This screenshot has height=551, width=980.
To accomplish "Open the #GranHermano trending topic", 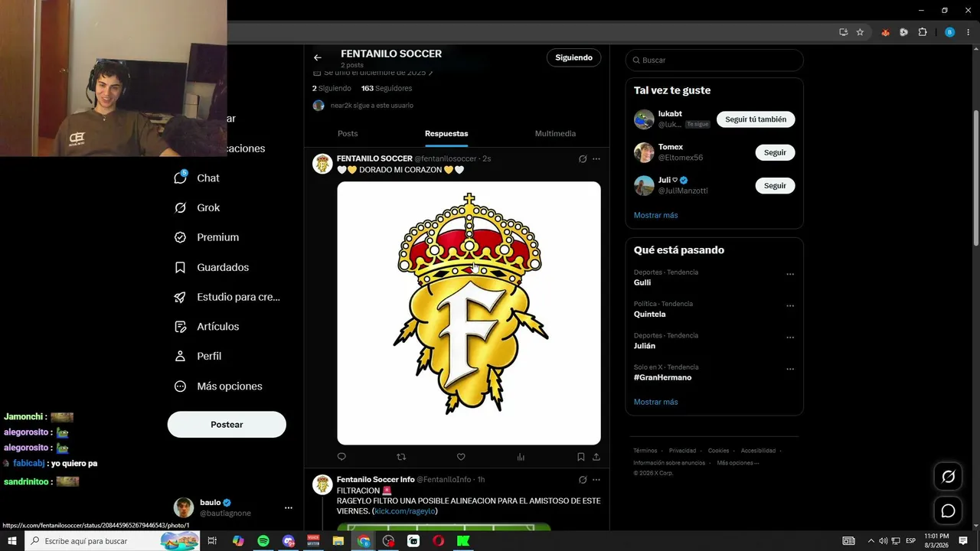I will 662,377.
